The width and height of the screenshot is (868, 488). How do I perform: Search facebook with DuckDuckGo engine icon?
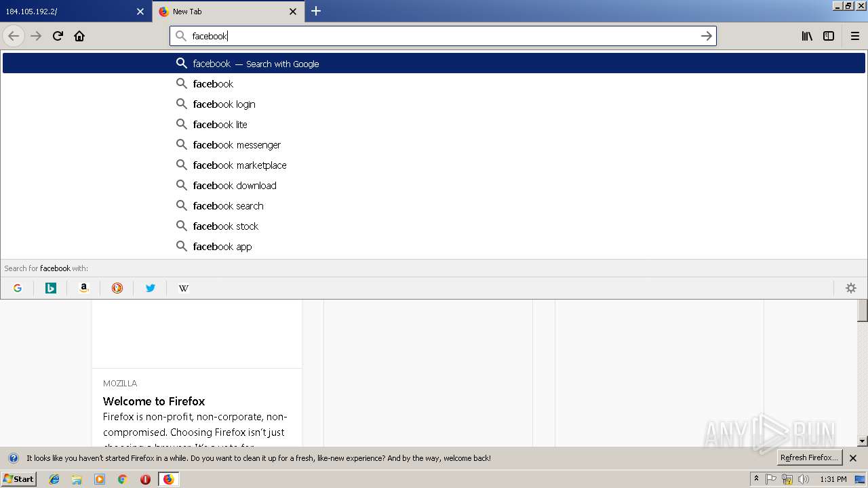pyautogui.click(x=117, y=288)
